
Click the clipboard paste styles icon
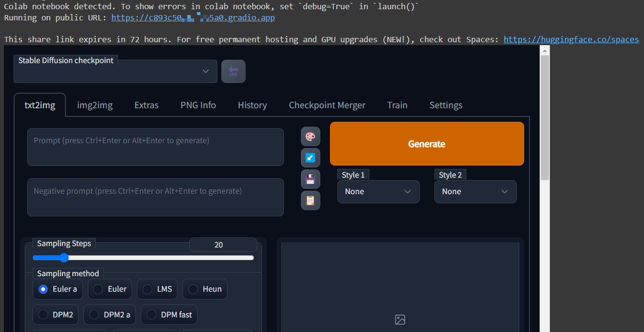tap(310, 200)
